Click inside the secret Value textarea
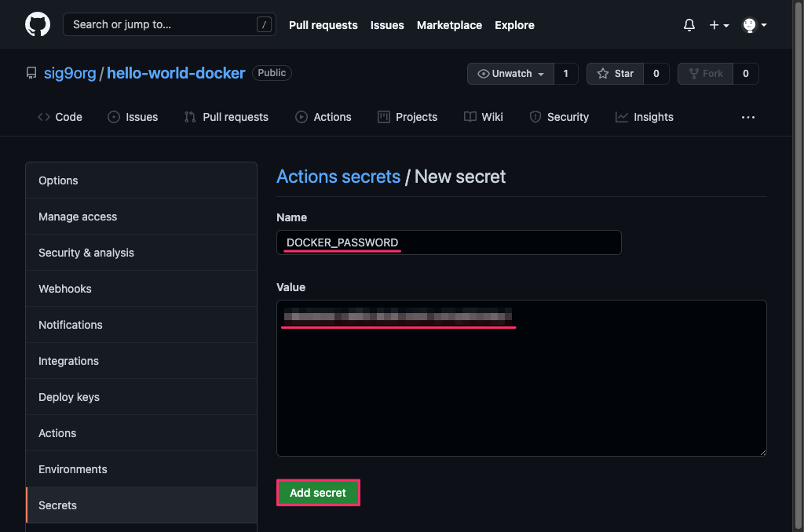The height and width of the screenshot is (532, 804). pos(521,377)
